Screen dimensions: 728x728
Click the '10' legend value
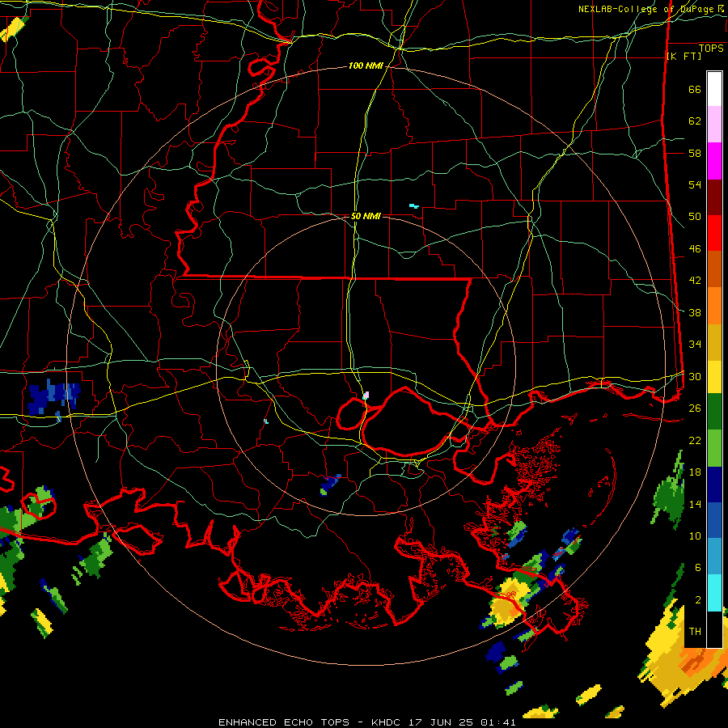pyautogui.click(x=695, y=535)
